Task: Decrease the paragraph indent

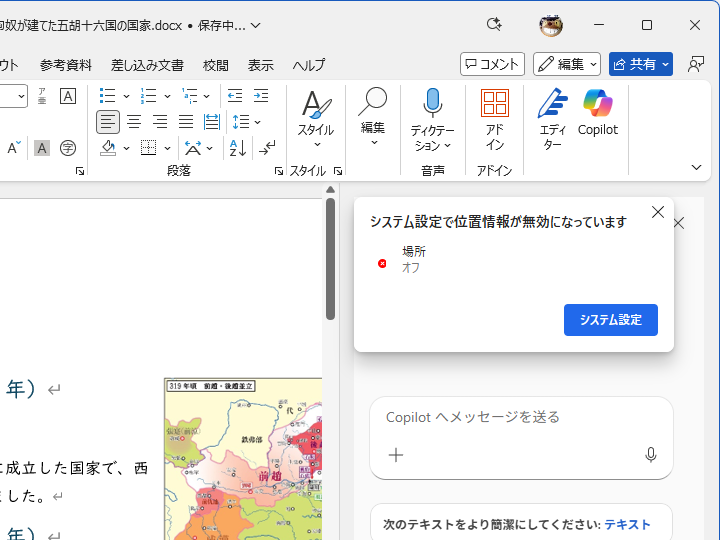Action: pyautogui.click(x=235, y=96)
